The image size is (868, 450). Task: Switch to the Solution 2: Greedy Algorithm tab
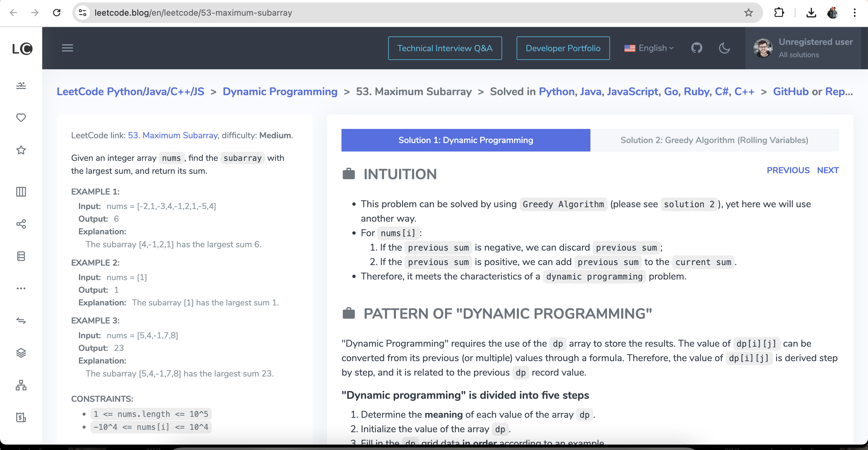tap(714, 140)
